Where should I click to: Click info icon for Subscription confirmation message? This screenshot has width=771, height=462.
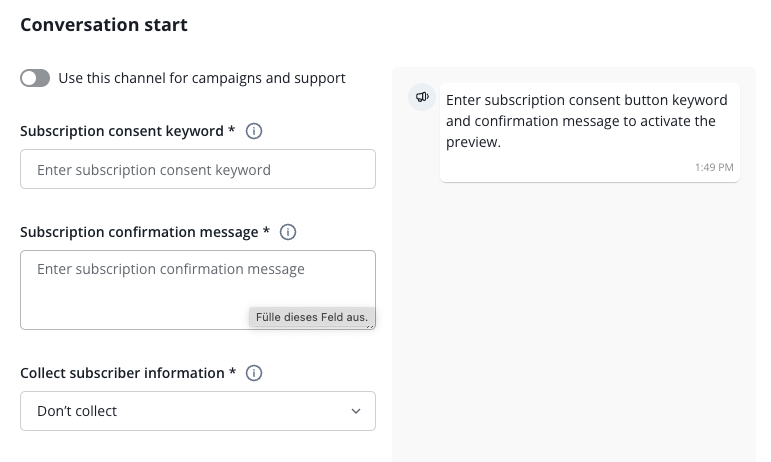[288, 232]
